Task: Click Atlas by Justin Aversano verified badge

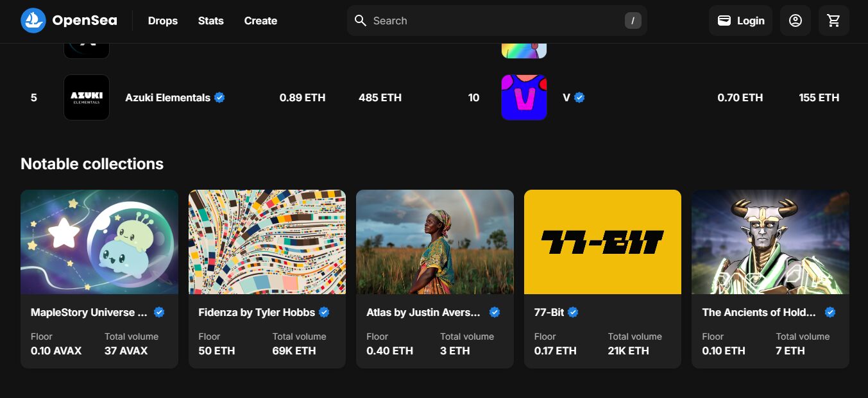Action: [495, 312]
